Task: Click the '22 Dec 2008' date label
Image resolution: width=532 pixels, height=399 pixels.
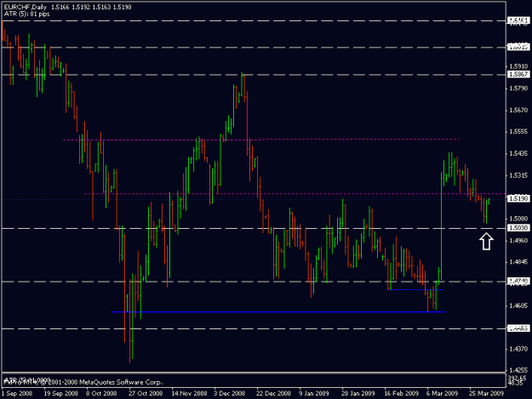Action: (x=273, y=393)
